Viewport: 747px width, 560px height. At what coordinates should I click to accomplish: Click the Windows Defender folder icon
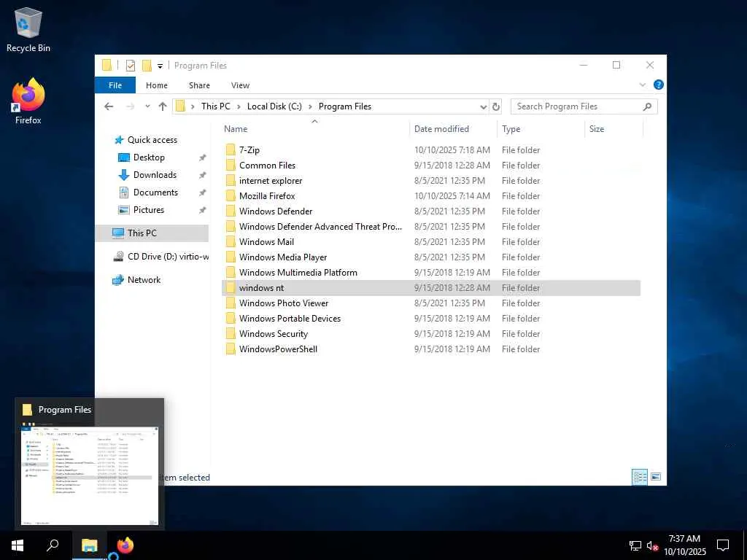point(231,211)
